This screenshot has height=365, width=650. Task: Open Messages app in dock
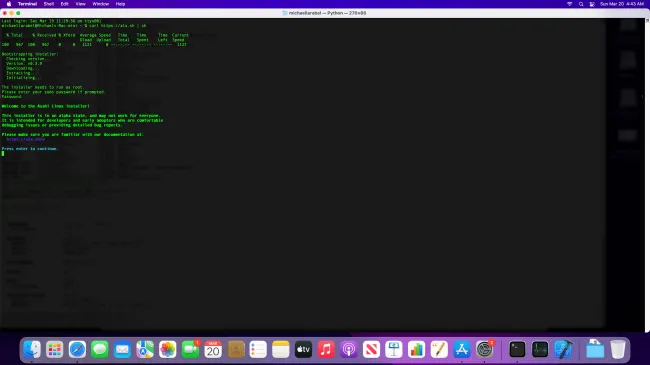100,349
